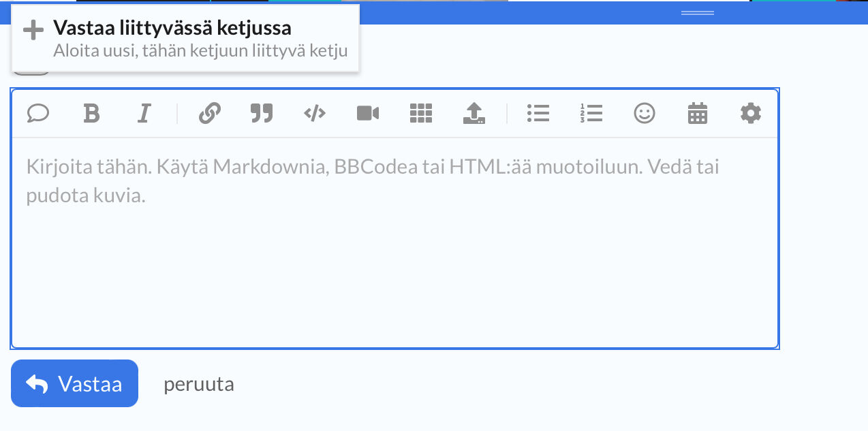Insert a numbered list
The width and height of the screenshot is (868, 431).
[x=591, y=113]
